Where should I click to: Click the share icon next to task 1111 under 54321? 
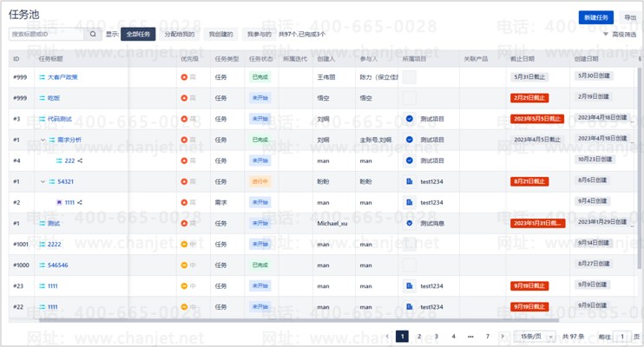[80, 202]
